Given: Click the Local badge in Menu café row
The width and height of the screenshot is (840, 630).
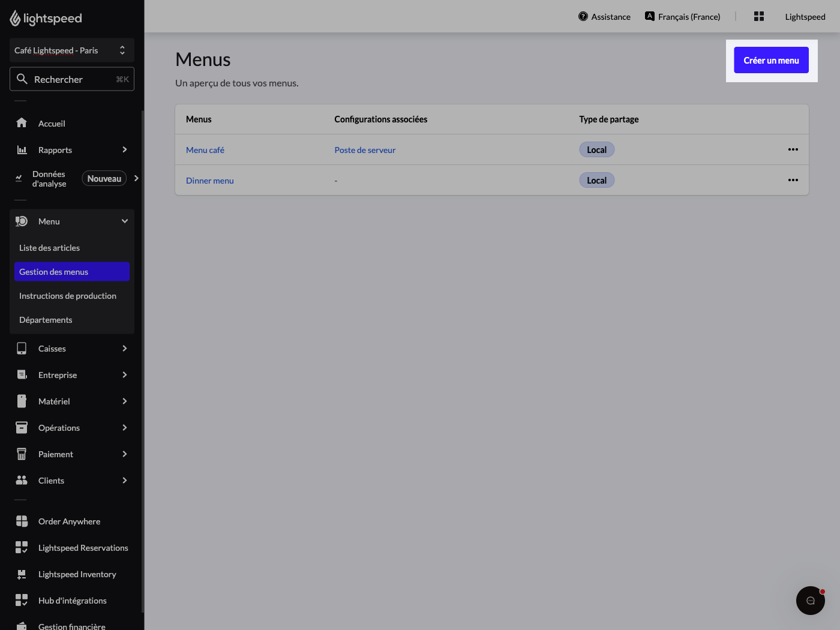Looking at the screenshot, I should coord(597,149).
